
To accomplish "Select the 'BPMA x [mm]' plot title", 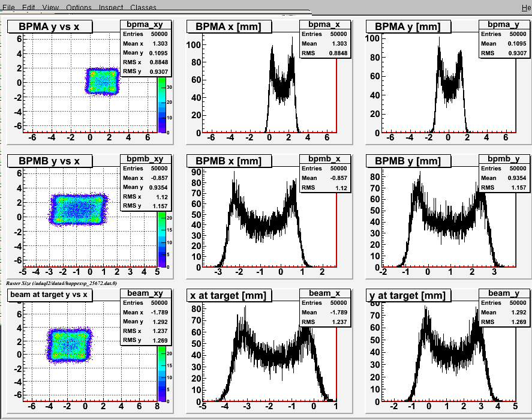I will [x=229, y=26].
